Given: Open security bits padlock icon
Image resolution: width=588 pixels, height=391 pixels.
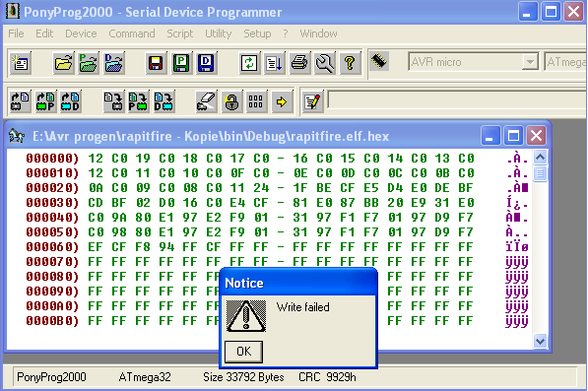Looking at the screenshot, I should (x=231, y=101).
